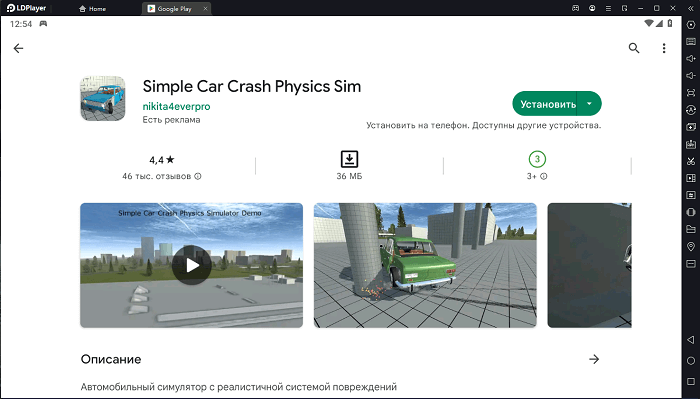Open the Google Play search icon
Screen dimensions: 700x399
pyautogui.click(x=634, y=48)
